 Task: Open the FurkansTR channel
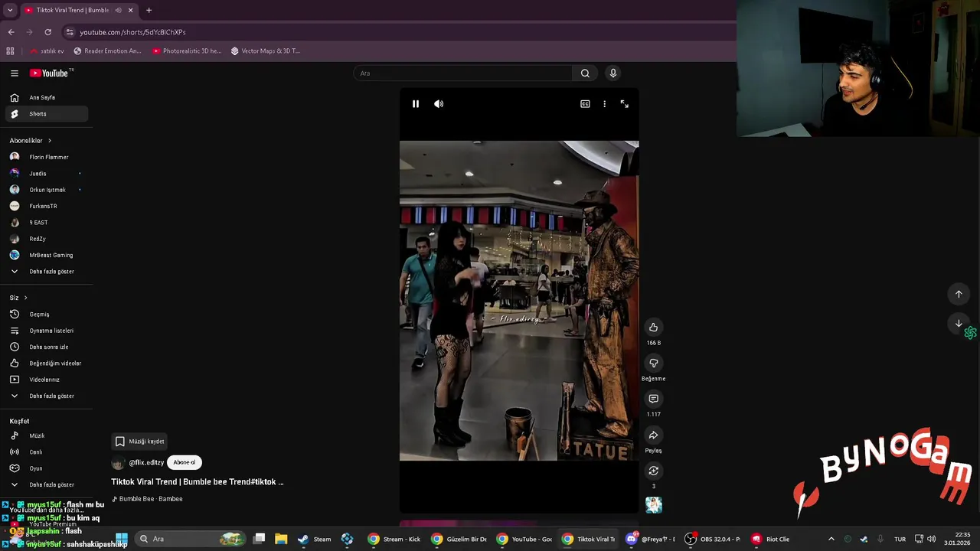46,206
